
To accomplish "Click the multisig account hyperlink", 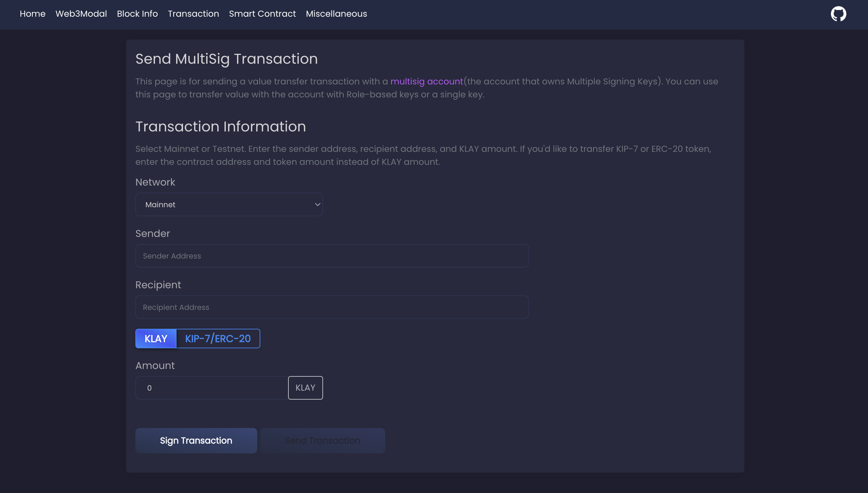I will tap(426, 82).
